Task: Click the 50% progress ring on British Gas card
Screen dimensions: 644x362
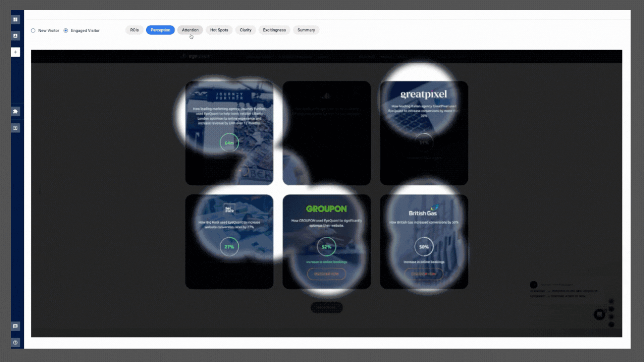Action: tap(424, 247)
